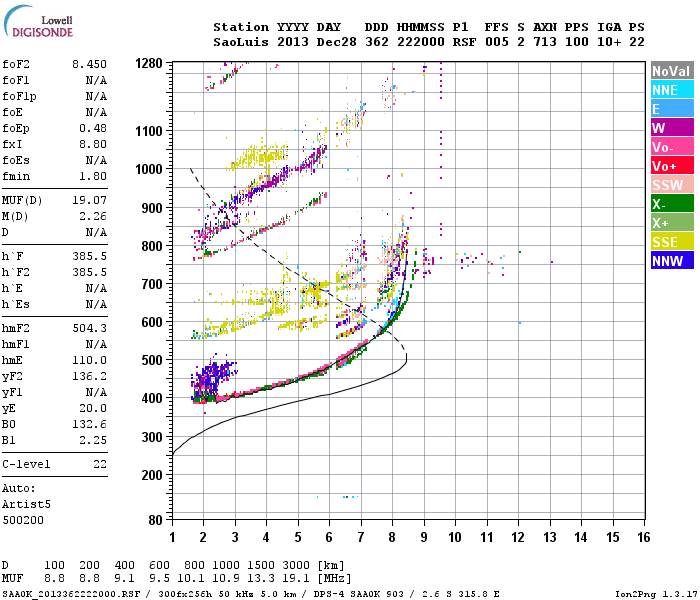The image size is (700, 600).
Task: Select the Vo- legend swatch
Action: point(672,147)
